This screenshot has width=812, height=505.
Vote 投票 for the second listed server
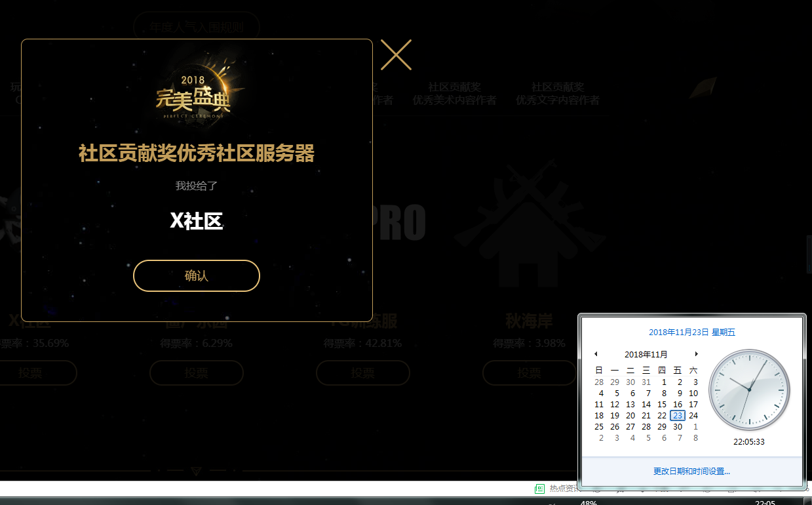click(196, 373)
